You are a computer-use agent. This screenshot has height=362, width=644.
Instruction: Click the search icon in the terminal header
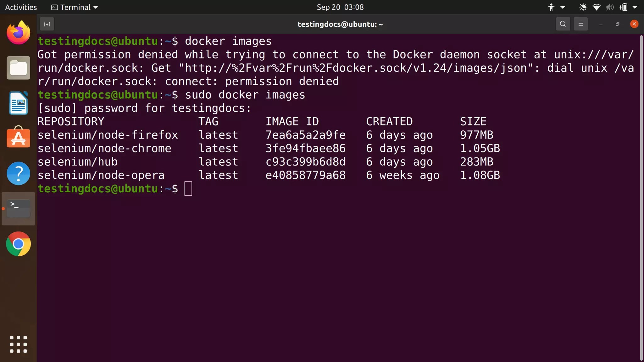coord(563,24)
